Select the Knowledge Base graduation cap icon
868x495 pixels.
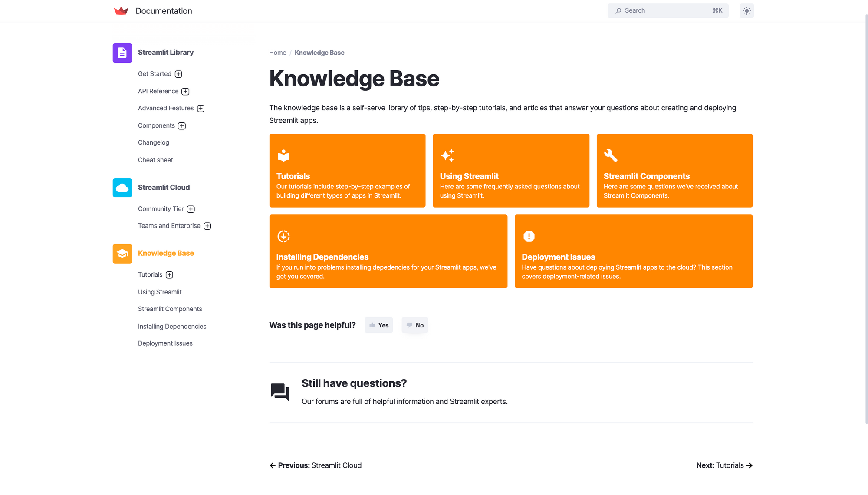coord(122,253)
